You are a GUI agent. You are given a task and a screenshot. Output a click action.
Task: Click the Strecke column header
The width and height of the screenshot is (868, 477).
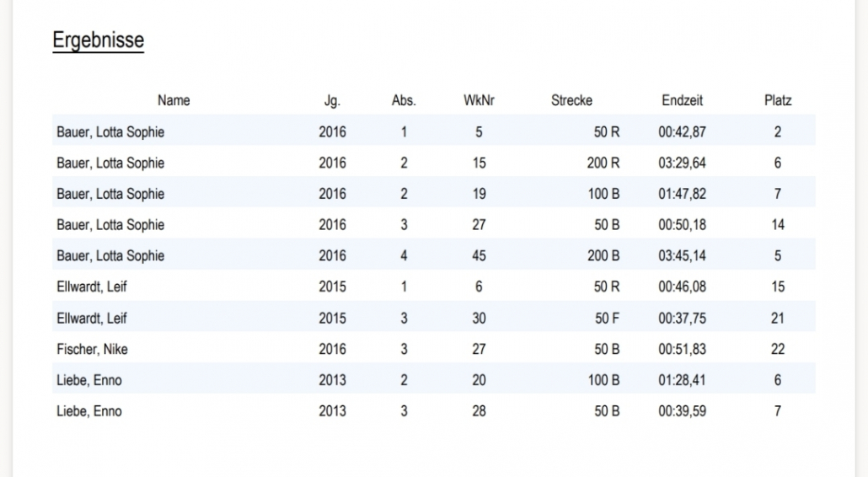pos(571,100)
